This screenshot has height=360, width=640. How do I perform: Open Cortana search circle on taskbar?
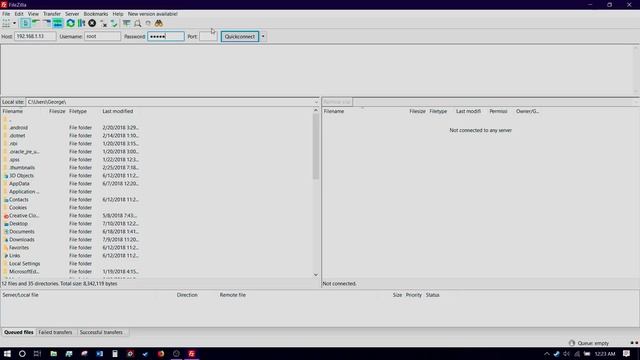click(22, 354)
